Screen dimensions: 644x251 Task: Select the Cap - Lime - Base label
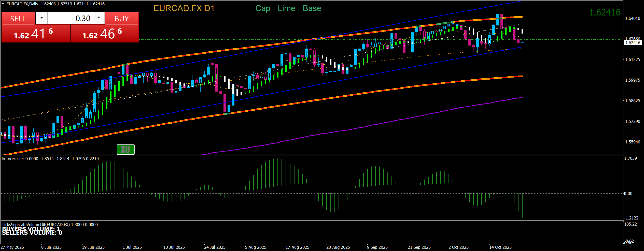(x=288, y=8)
